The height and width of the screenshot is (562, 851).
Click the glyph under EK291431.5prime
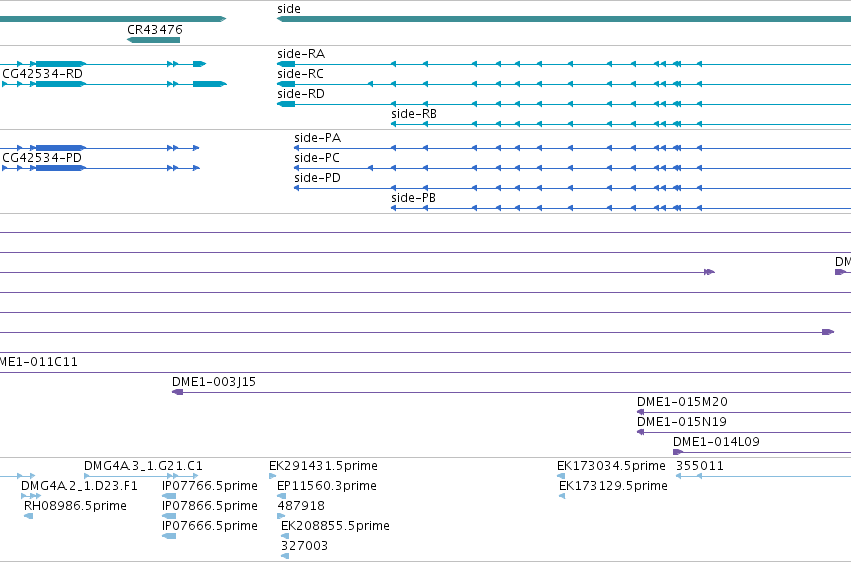pos(272,476)
